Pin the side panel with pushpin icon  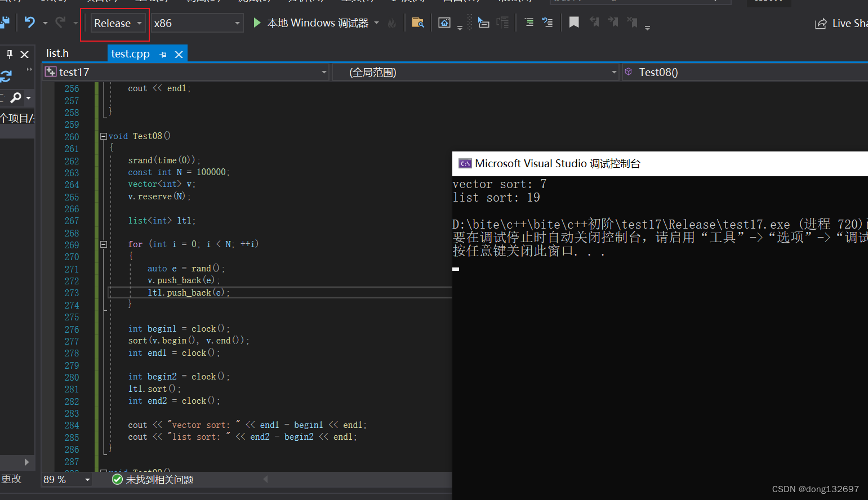[x=10, y=54]
